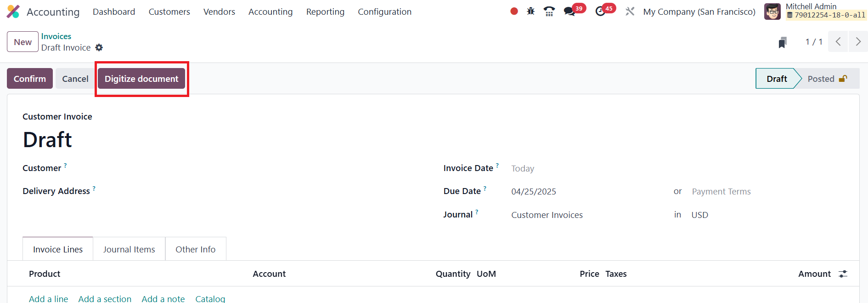Click the wrench and screwdriver tools icon
Viewport: 868px width, 303px height.
coord(630,11)
